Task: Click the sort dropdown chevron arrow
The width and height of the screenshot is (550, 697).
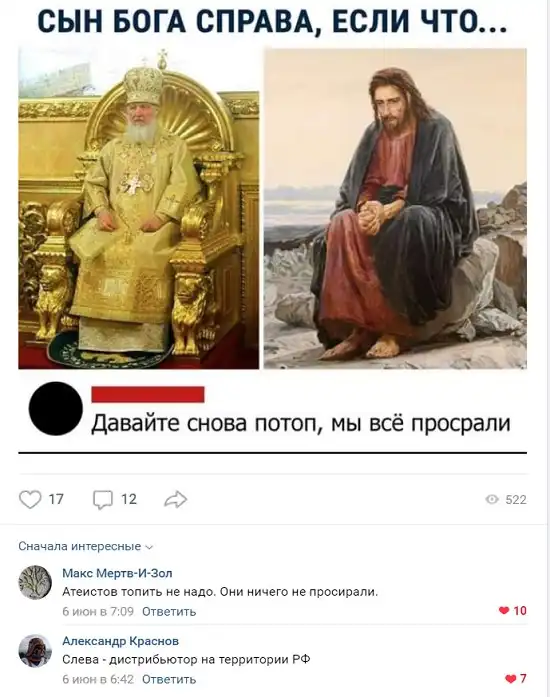Action: pyautogui.click(x=149, y=547)
